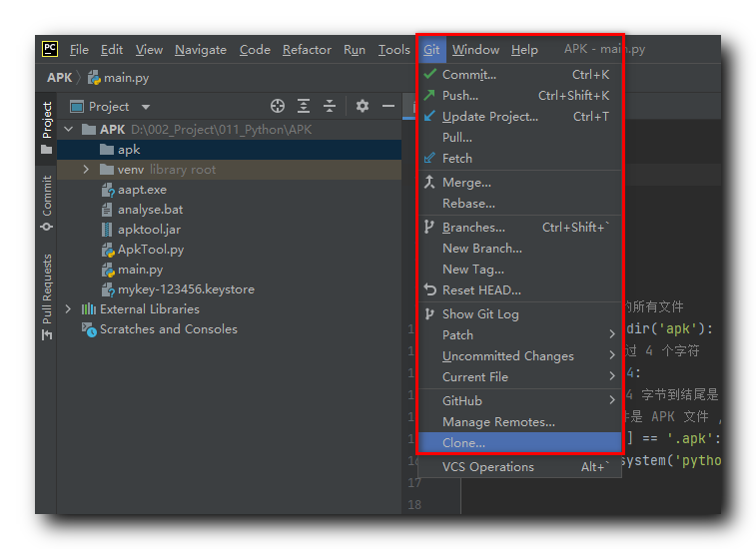
Task: Click the Reset HEAD undo icon
Action: [x=429, y=290]
